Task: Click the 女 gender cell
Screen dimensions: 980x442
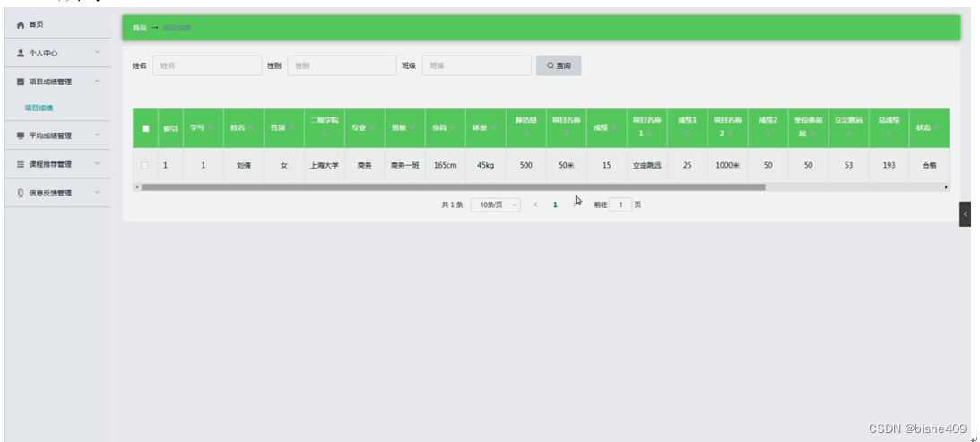Action: 283,166
